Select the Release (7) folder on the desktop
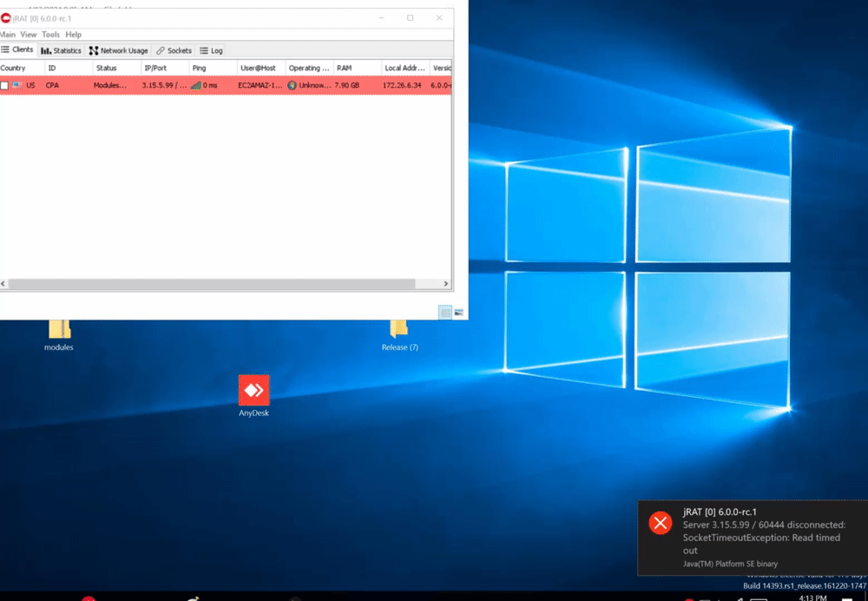This screenshot has width=868, height=601. pyautogui.click(x=399, y=335)
